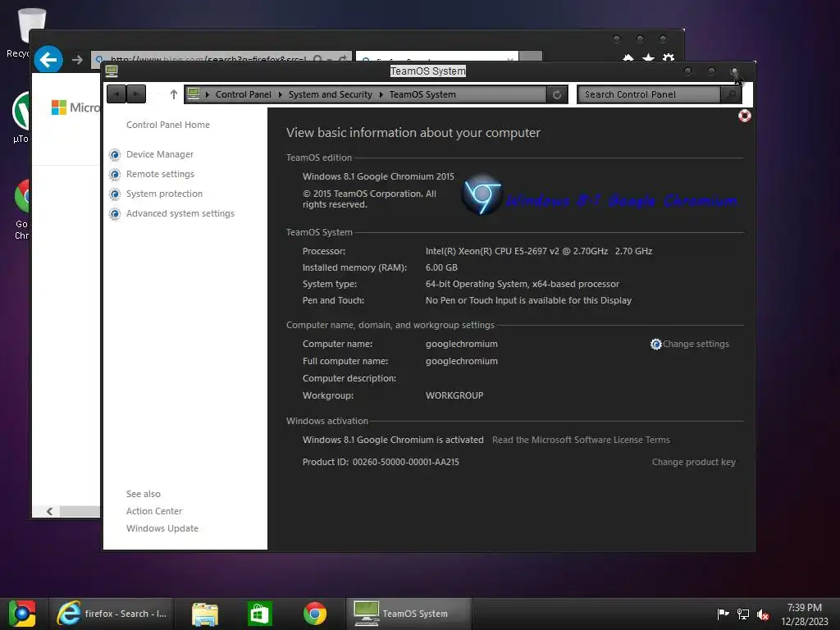The height and width of the screenshot is (630, 840).
Task: Open Device Manager from the sidebar
Action: [160, 154]
